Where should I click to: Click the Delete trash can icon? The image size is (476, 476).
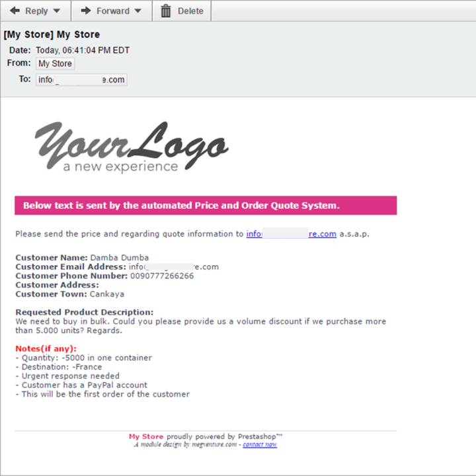(166, 11)
